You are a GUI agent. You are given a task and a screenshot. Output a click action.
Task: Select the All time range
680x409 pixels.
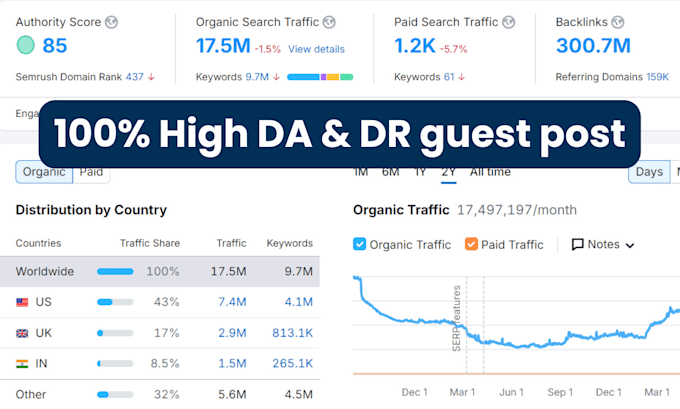490,172
